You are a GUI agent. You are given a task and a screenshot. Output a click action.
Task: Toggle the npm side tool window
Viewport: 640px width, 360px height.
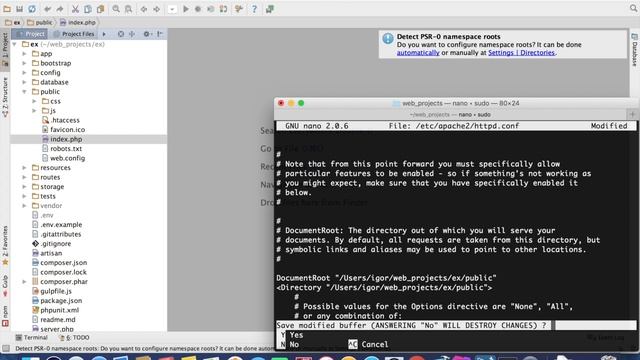[x=5, y=316]
